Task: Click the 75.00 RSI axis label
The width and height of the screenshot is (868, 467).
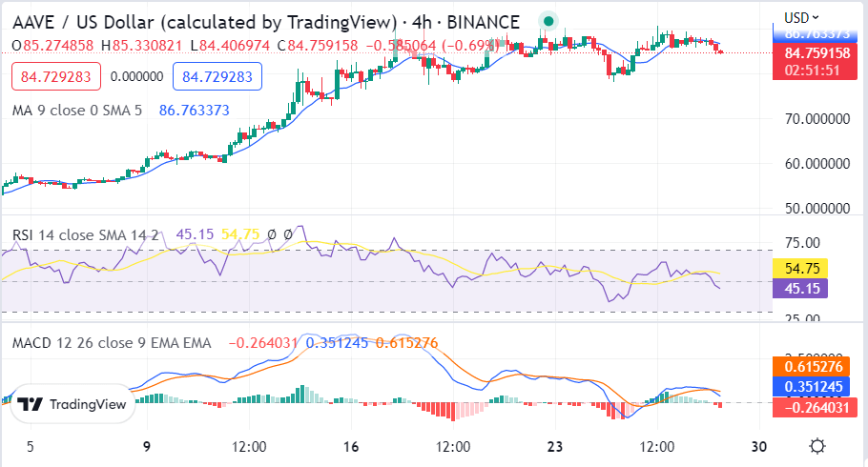Action: click(802, 242)
